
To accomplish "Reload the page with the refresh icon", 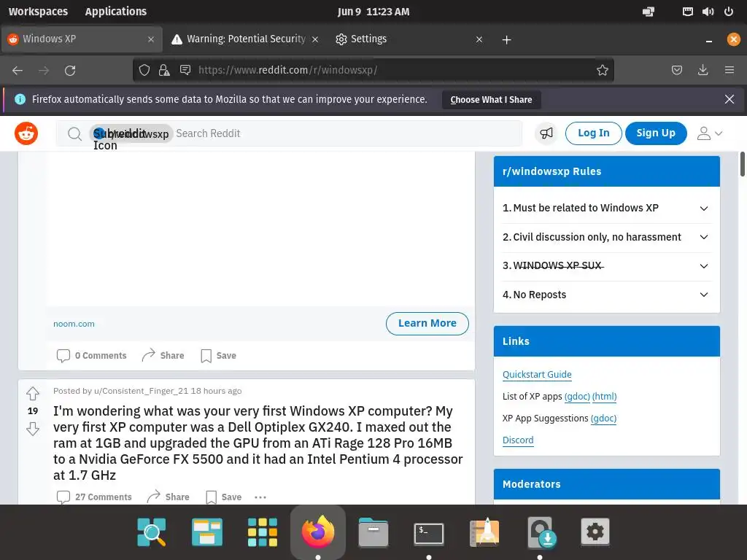I will (x=70, y=71).
